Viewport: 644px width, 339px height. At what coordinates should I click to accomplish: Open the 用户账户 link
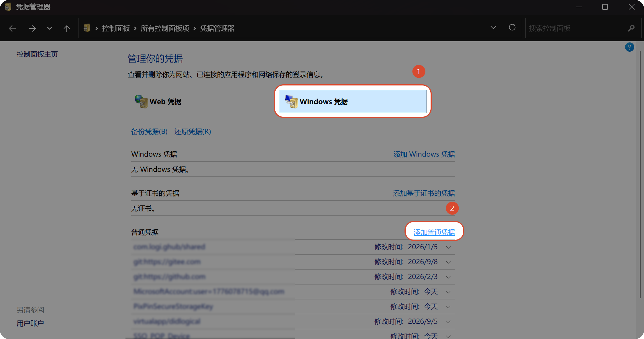30,324
